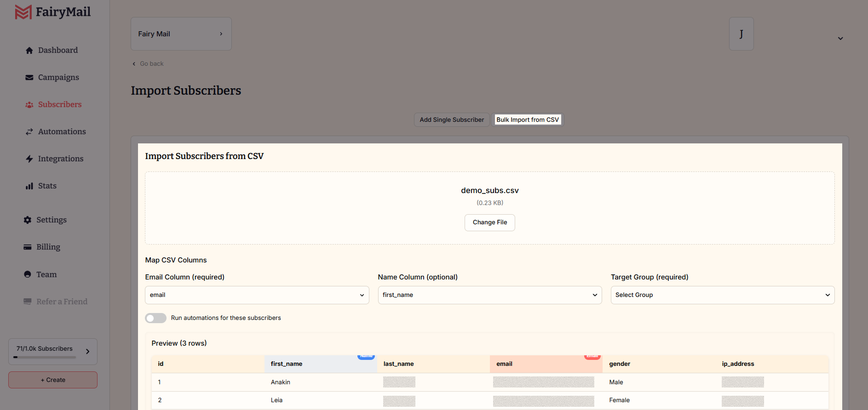Image resolution: width=868 pixels, height=410 pixels.
Task: Click the subscriber usage progress bar
Action: coord(45,357)
